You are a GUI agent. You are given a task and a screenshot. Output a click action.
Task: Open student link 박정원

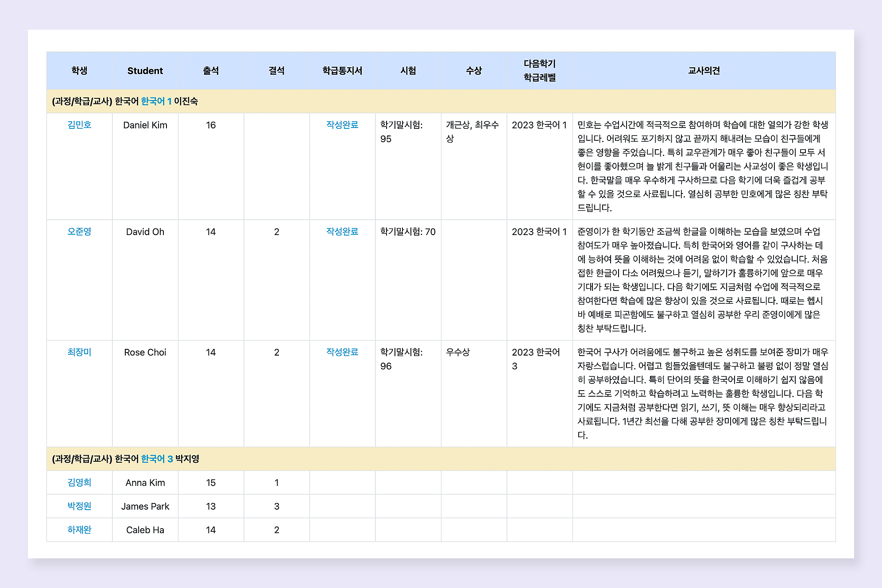(x=79, y=506)
